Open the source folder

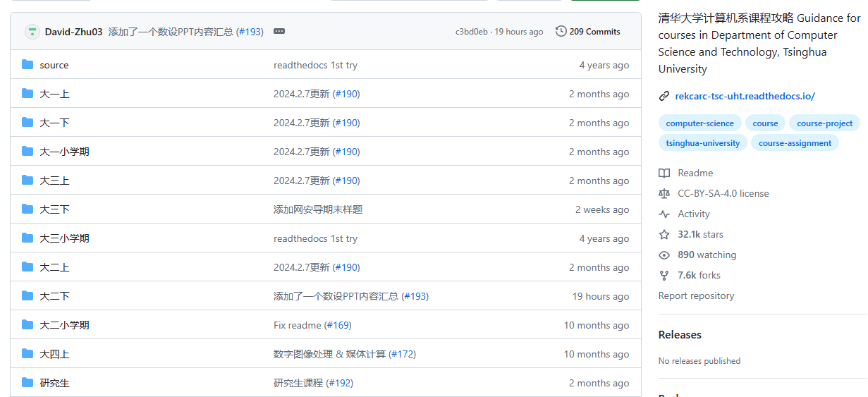54,65
